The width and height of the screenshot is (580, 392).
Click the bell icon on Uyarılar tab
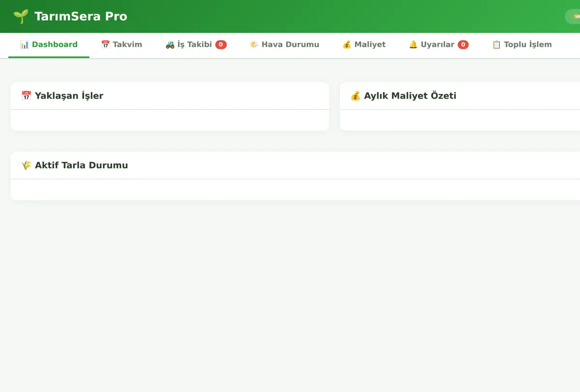(413, 44)
